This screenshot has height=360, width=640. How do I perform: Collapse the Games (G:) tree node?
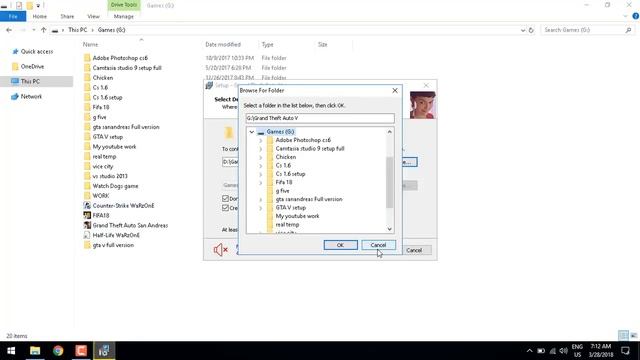coord(252,132)
